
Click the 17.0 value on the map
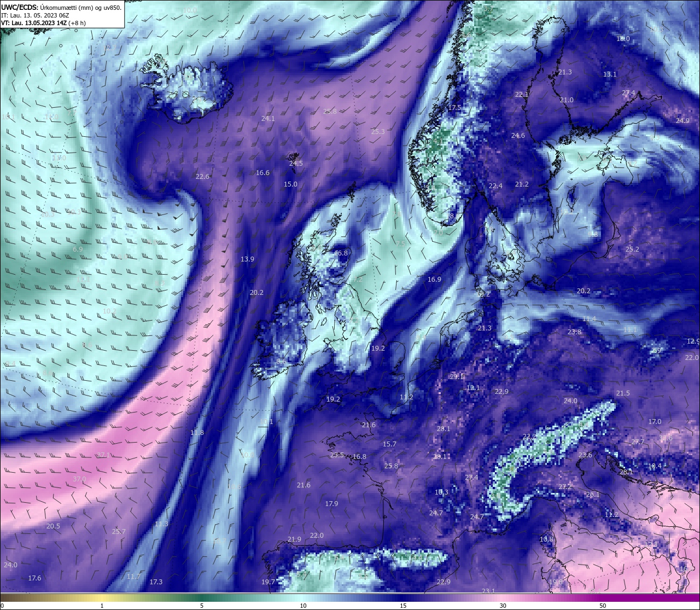[655, 422]
